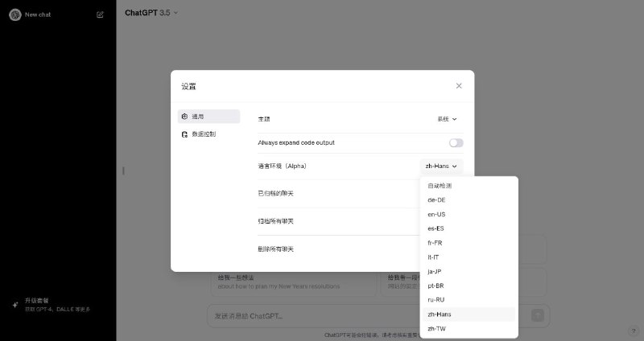Choose zh-Hans in the language list
Screen dimensions: 644x341
[469, 314]
